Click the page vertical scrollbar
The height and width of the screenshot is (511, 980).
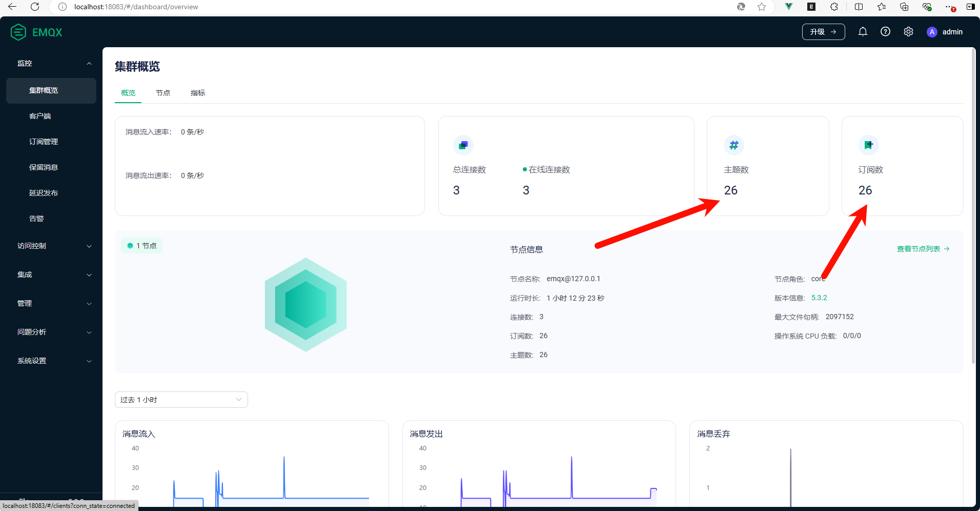click(973, 205)
